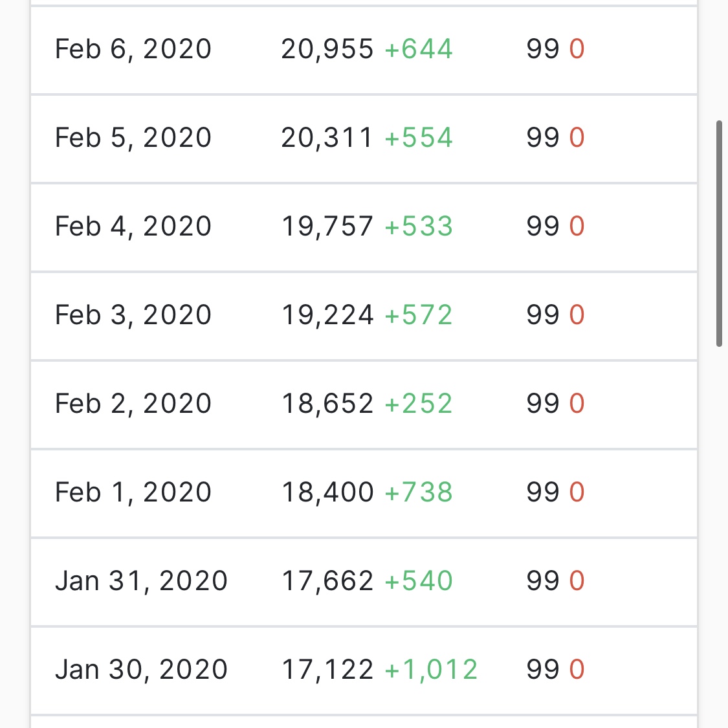Select the Feb 3, 2020 date cell
Screen dimensions: 728x728
[133, 315]
